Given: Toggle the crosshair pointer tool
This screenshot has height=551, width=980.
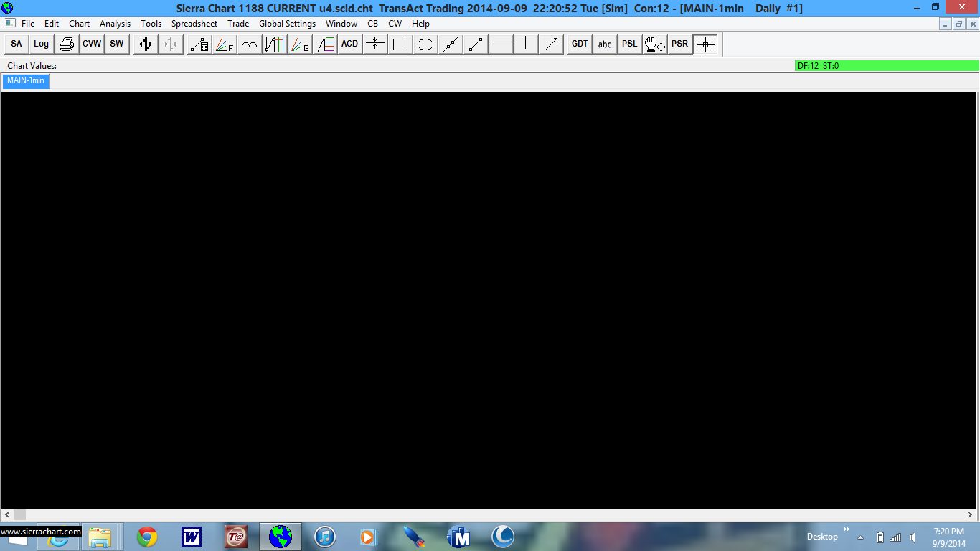Looking at the screenshot, I should (x=706, y=44).
